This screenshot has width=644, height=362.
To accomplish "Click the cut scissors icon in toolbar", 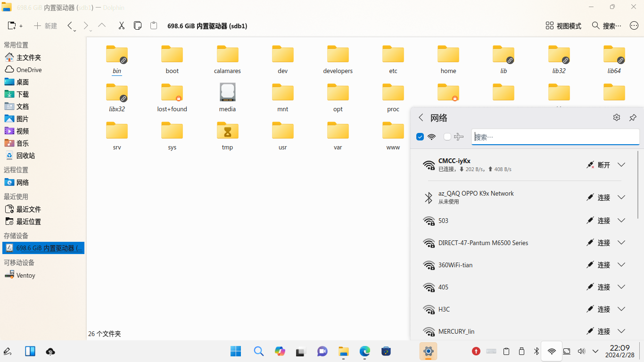I will click(121, 26).
